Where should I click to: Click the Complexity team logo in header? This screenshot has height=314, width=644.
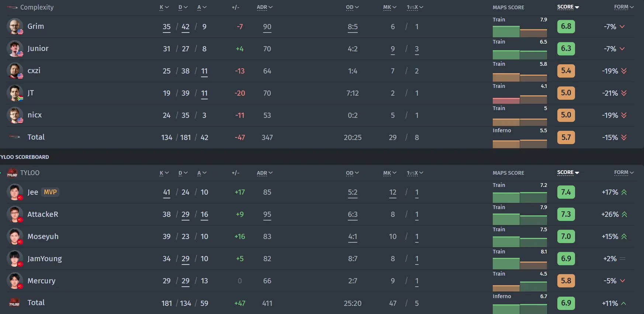tap(12, 7)
